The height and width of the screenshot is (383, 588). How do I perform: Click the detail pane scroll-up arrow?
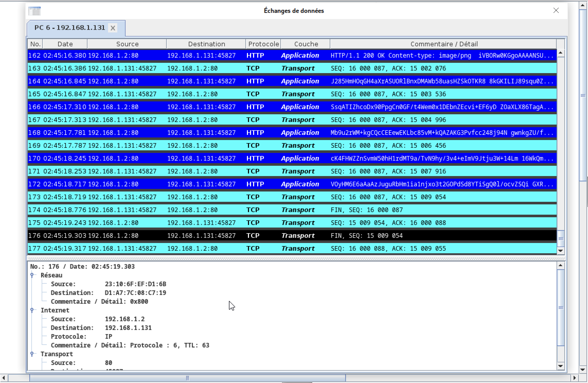pos(561,266)
